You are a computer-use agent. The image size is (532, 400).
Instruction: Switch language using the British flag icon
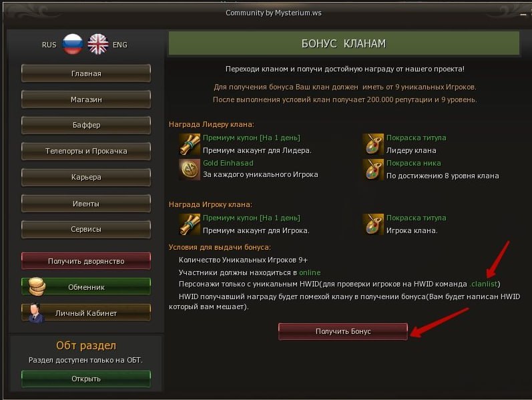pyautogui.click(x=98, y=44)
